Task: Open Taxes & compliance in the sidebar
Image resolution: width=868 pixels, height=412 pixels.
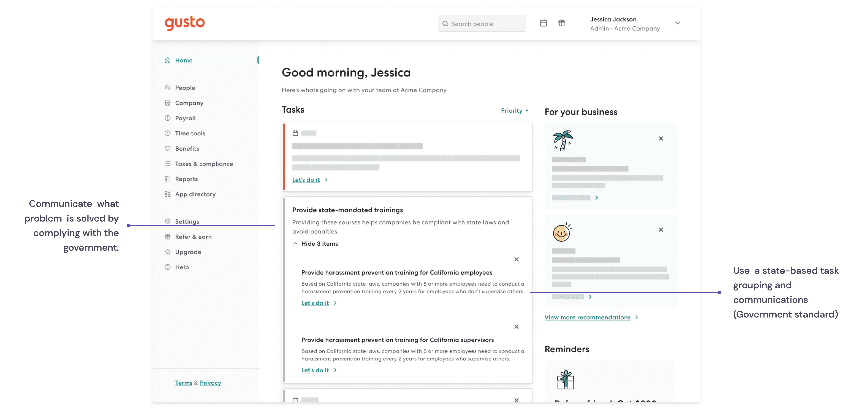Action: [204, 164]
